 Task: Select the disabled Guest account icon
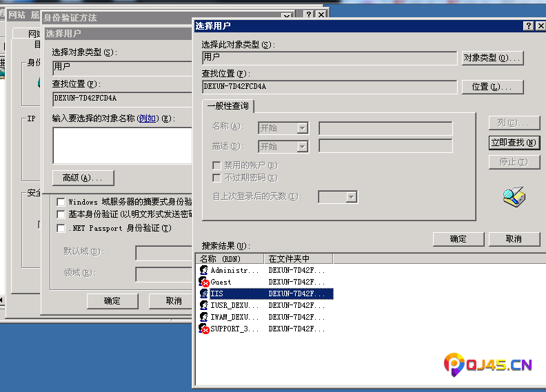pyautogui.click(x=203, y=282)
